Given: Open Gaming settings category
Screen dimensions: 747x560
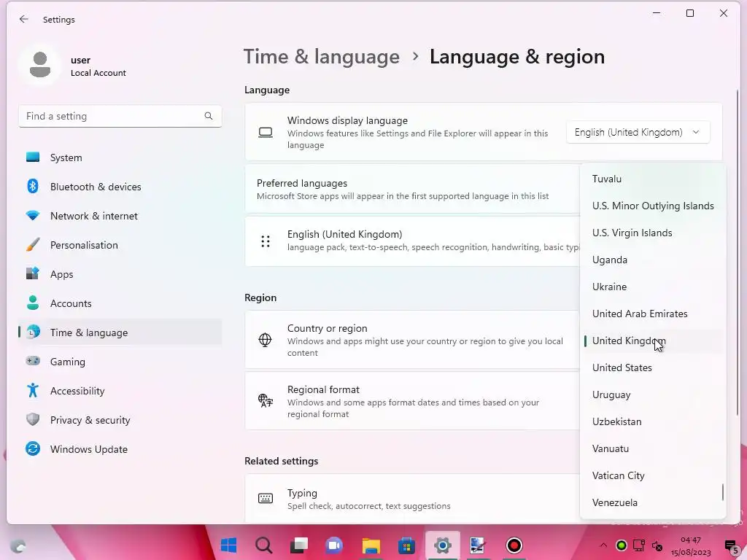Looking at the screenshot, I should pos(120,362).
